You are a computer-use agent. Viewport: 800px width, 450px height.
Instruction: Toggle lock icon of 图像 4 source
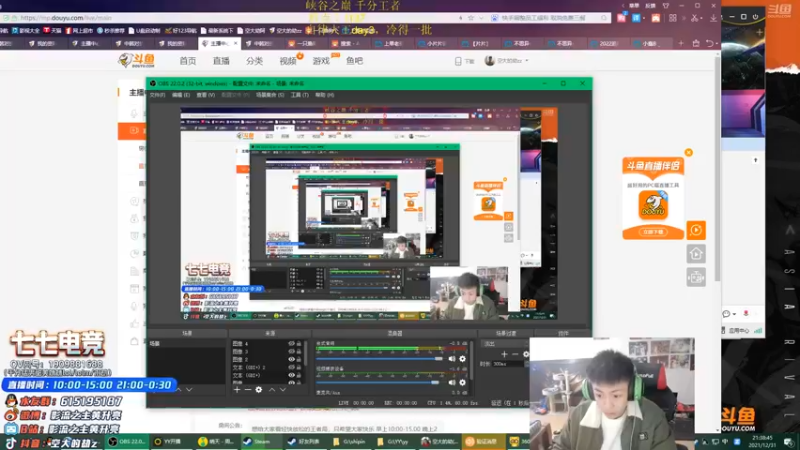(299, 344)
